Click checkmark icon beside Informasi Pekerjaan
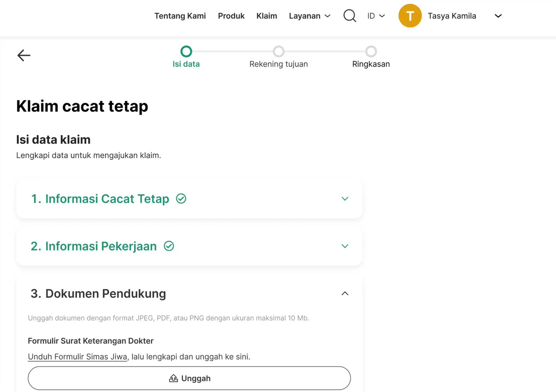This screenshot has height=392, width=556. pos(169,246)
